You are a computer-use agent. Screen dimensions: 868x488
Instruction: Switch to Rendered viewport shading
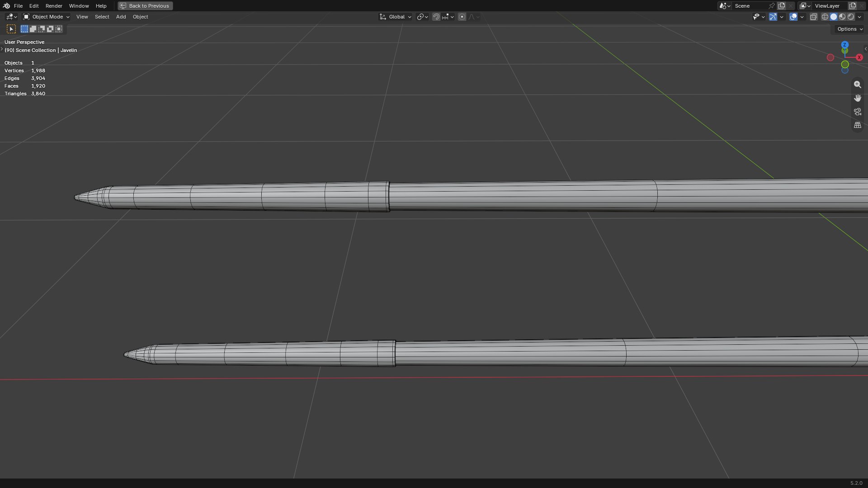(x=851, y=17)
